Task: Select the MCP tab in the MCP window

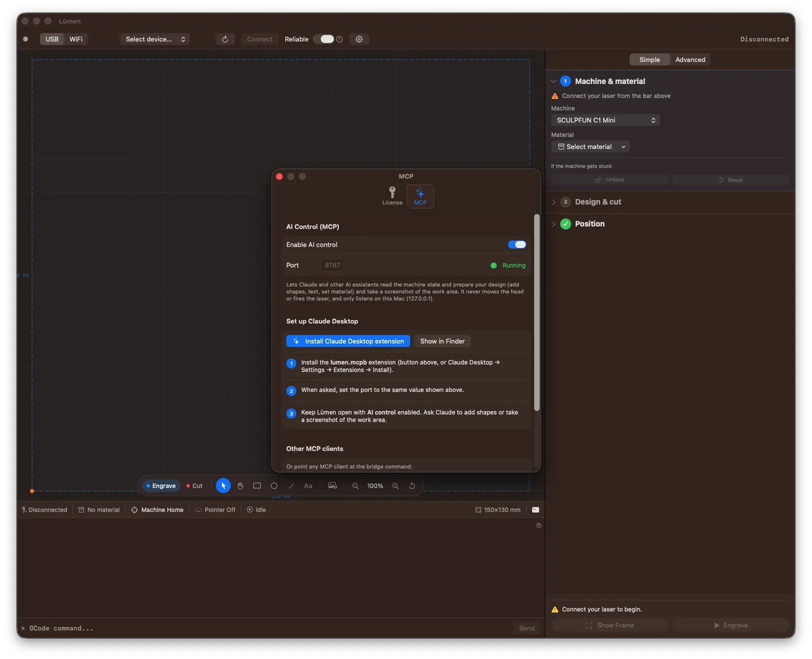Action: [420, 196]
